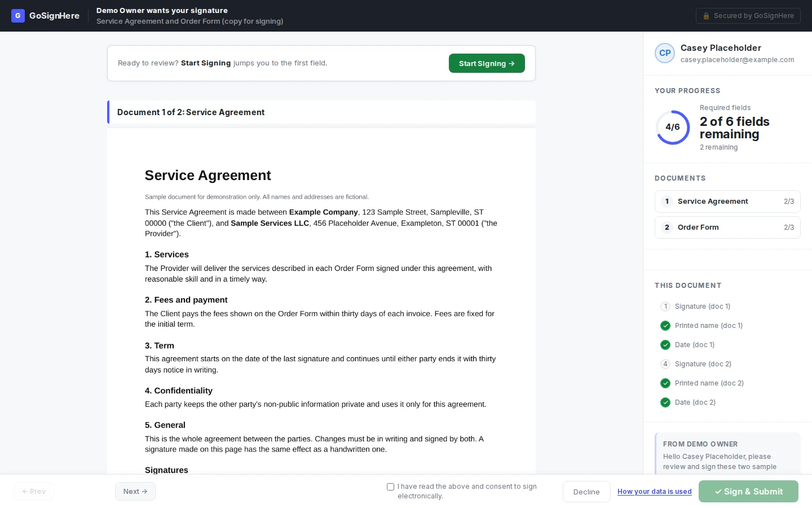
Task: Jump to Date (doc 1) field
Action: click(x=727, y=345)
